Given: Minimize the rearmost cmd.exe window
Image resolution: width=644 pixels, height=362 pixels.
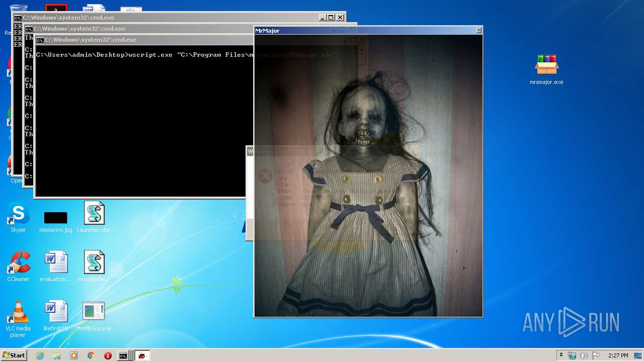Looking at the screenshot, I should tap(322, 18).
